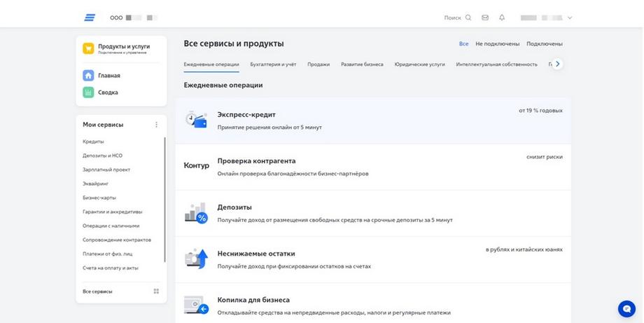Click the Контур logo

pyautogui.click(x=196, y=165)
